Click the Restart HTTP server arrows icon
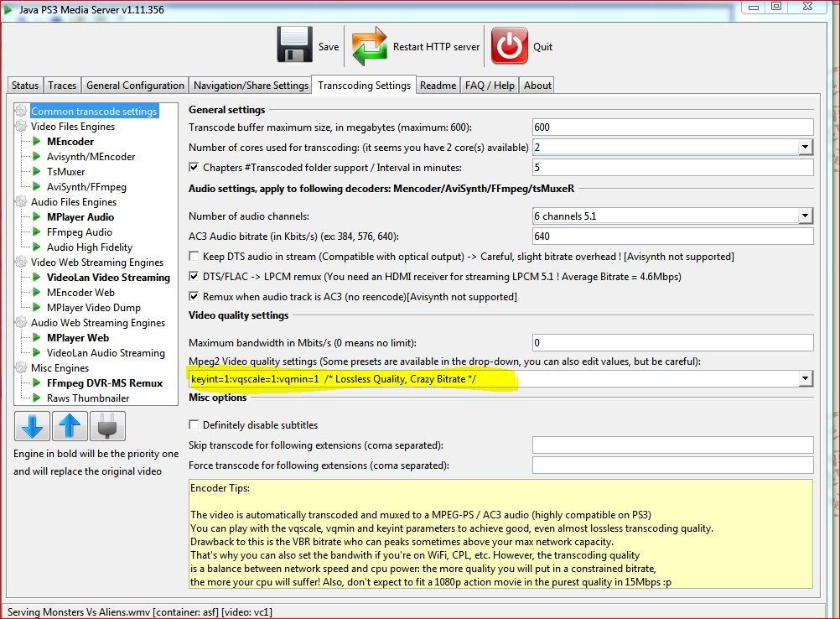This screenshot has height=619, width=840. 369,46
